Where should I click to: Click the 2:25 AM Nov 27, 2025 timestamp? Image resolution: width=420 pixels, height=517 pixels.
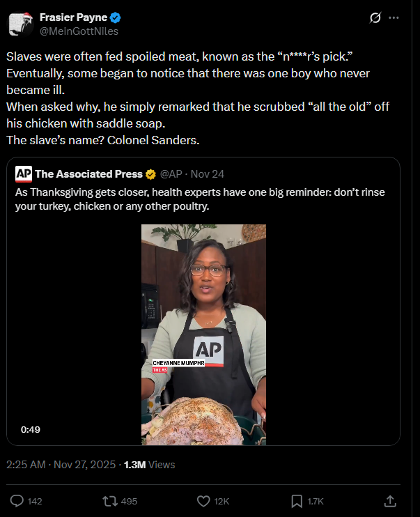pyautogui.click(x=61, y=465)
